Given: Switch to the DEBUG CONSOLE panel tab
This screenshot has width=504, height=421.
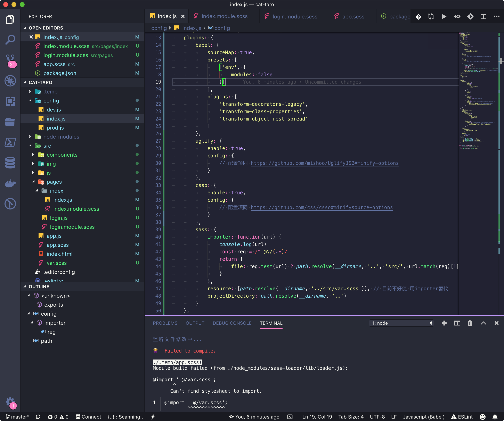Looking at the screenshot, I should 232,323.
